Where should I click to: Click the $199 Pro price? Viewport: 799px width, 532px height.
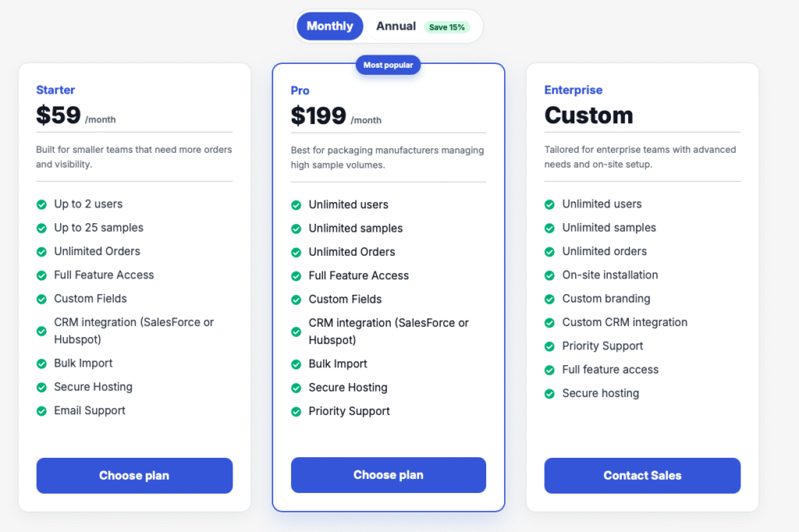point(318,116)
